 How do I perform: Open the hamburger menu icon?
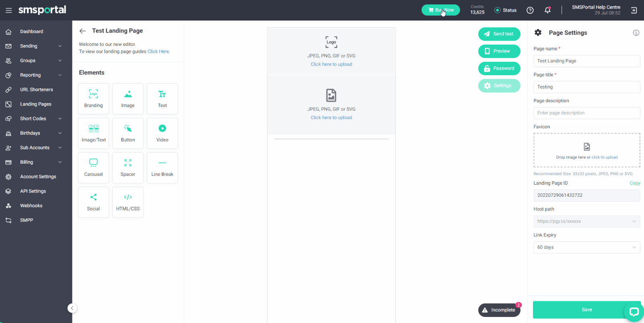8,10
